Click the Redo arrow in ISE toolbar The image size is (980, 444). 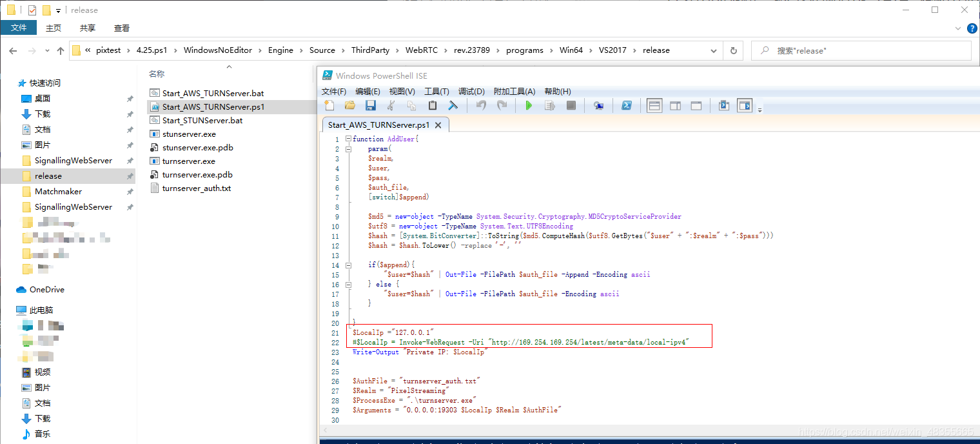502,105
